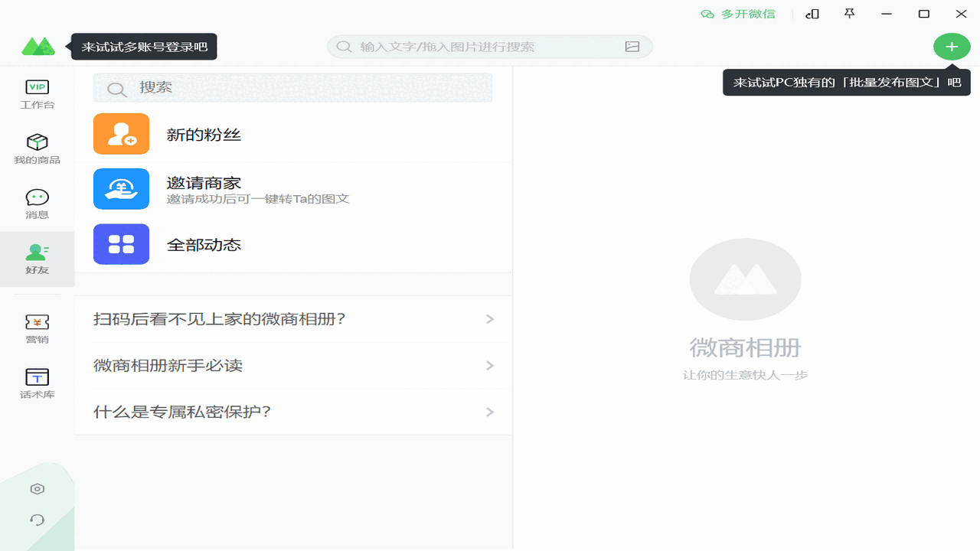
Task: Click the orange 新的粉丝 icon
Action: pos(121,133)
